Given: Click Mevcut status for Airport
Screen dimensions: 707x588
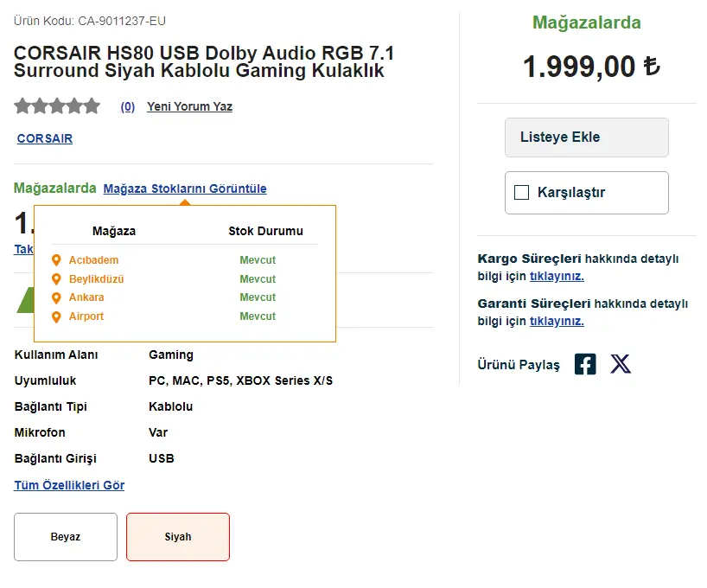Looking at the screenshot, I should 258,316.
